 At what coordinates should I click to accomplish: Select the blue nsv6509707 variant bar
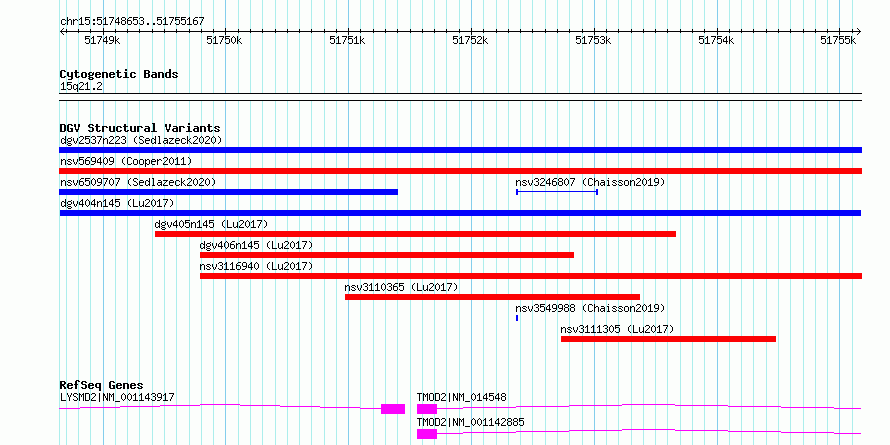pos(229,192)
